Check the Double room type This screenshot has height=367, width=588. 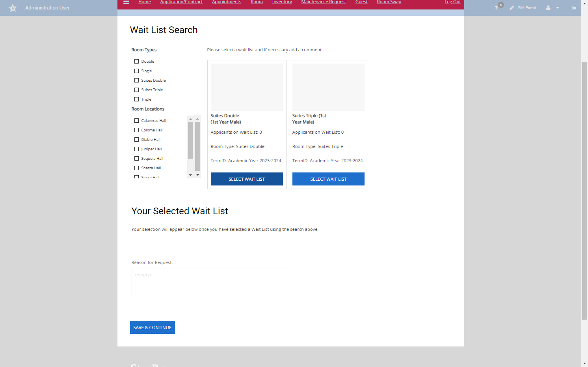(x=136, y=62)
